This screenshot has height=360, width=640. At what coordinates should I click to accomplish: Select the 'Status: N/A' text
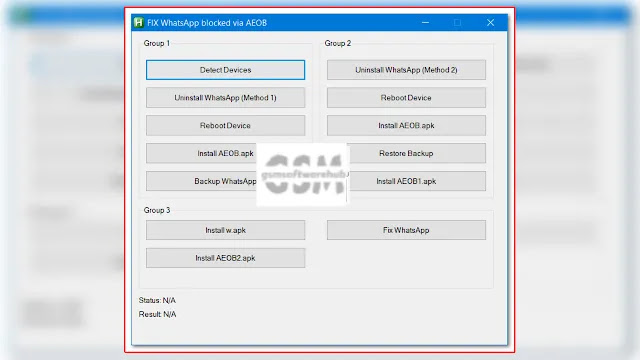pos(157,300)
